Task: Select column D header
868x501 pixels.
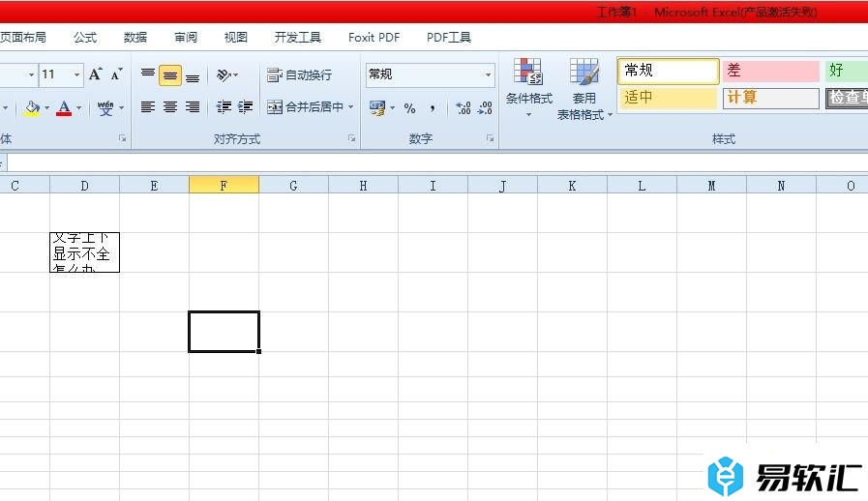Action: click(84, 186)
